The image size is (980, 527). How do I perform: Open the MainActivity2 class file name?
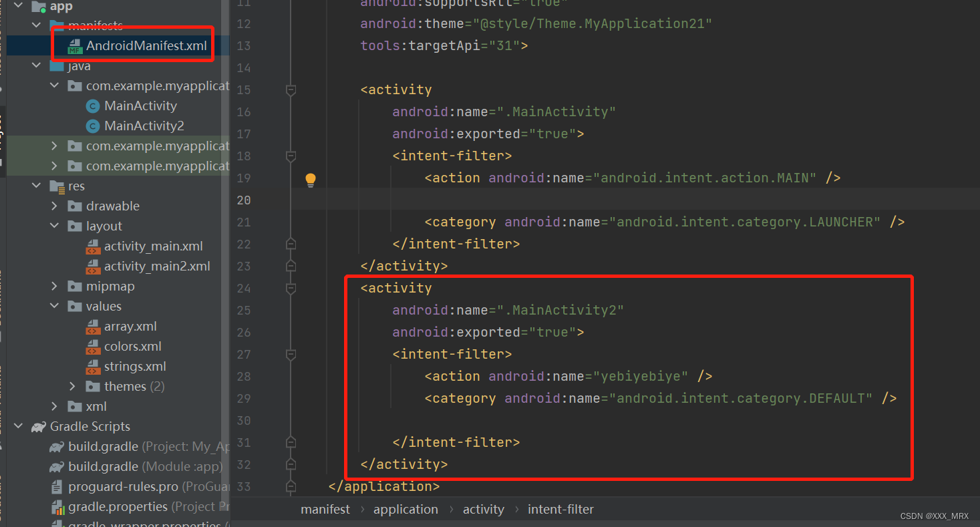point(144,126)
